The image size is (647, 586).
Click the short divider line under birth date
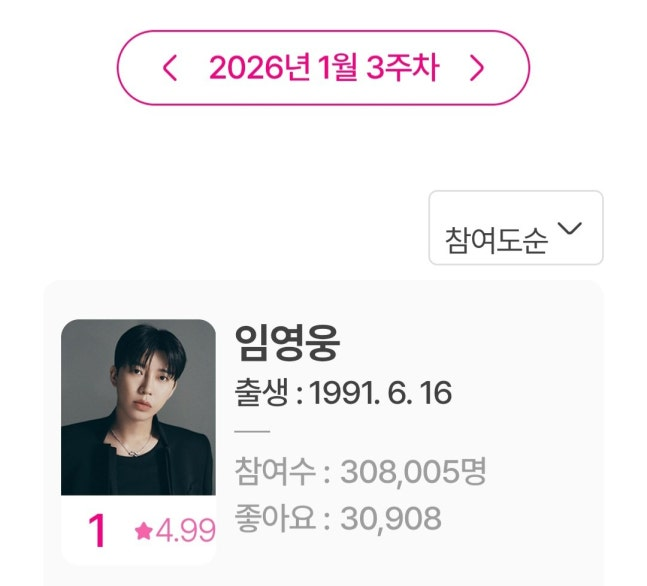(x=251, y=432)
